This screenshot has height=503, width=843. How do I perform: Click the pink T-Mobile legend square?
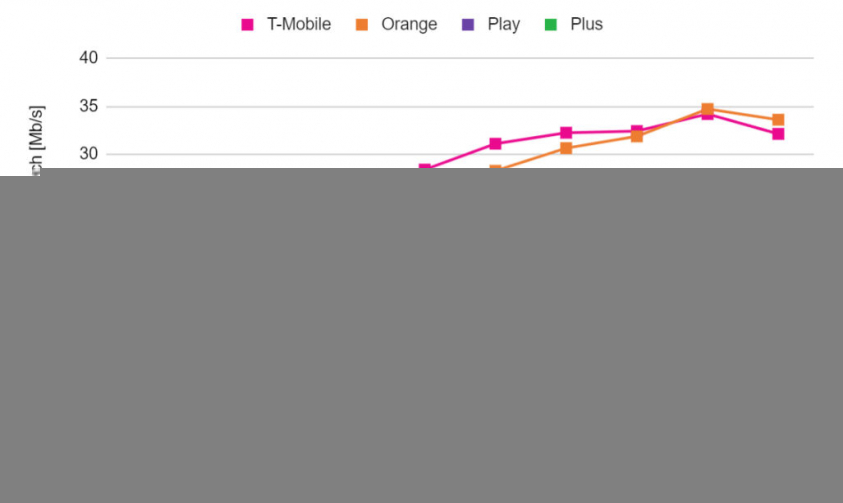[248, 25]
